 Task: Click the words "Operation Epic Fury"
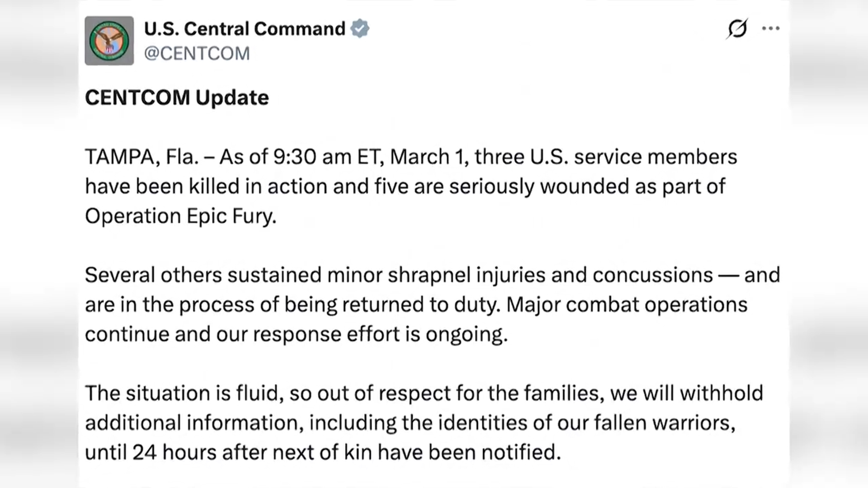point(180,216)
